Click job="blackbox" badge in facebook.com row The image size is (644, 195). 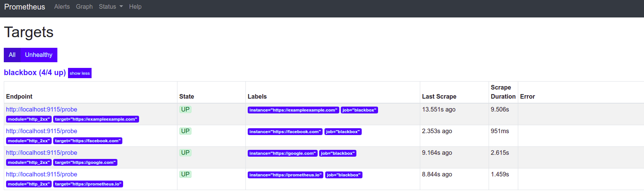click(343, 132)
